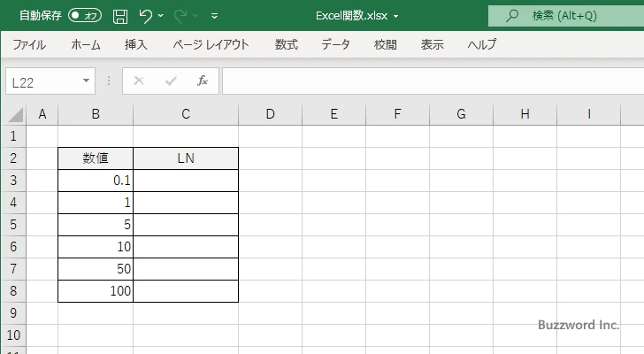Select column B header
644x354 pixels.
96,114
